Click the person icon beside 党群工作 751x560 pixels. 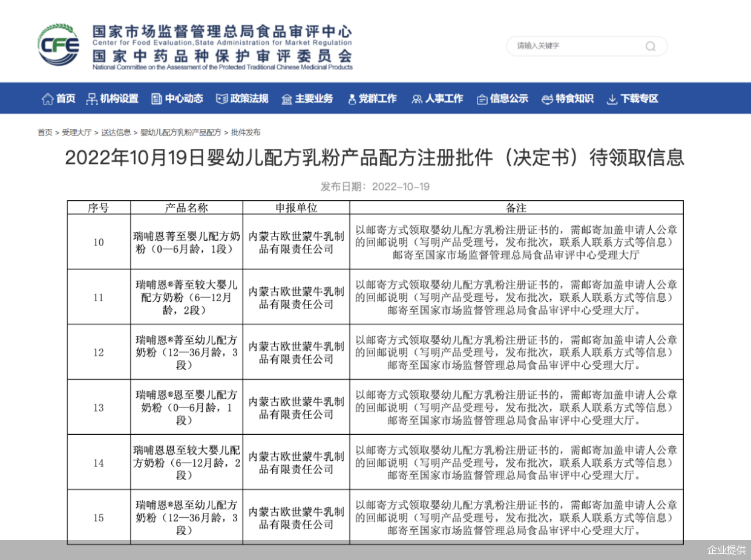tap(352, 99)
